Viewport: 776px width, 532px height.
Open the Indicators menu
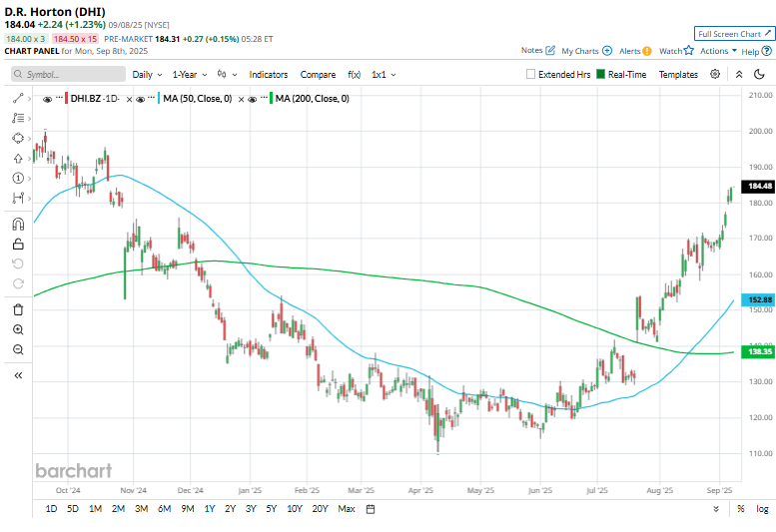coord(269,75)
